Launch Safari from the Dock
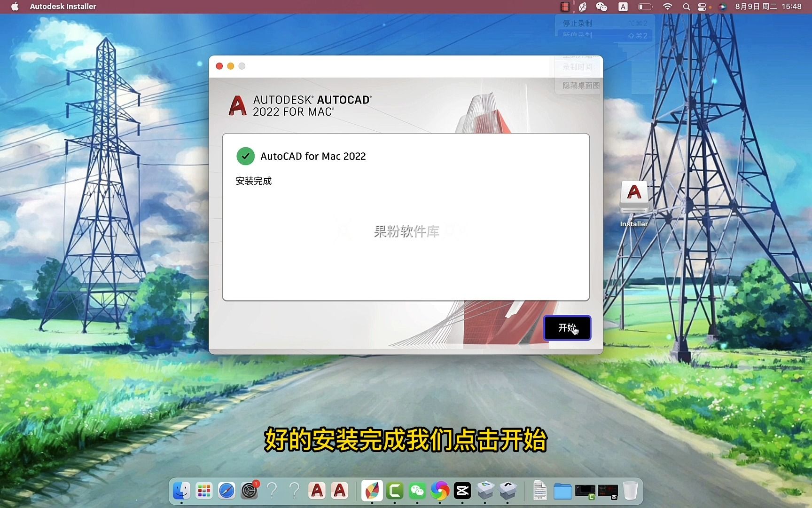The height and width of the screenshot is (508, 812). click(226, 491)
